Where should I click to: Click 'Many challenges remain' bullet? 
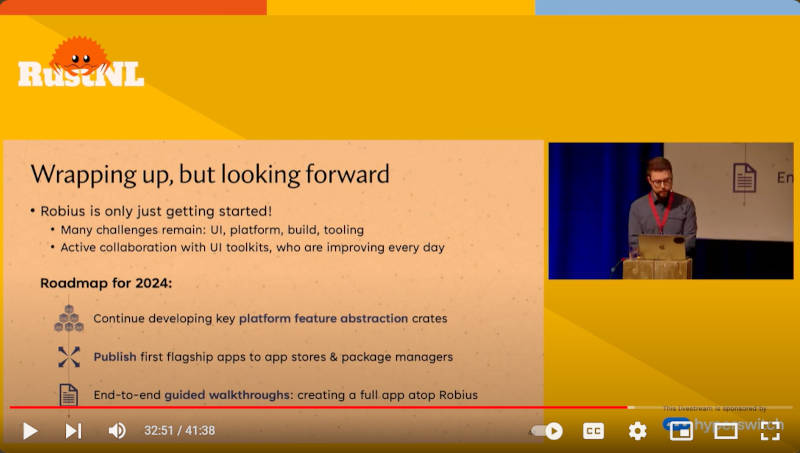[212, 230]
